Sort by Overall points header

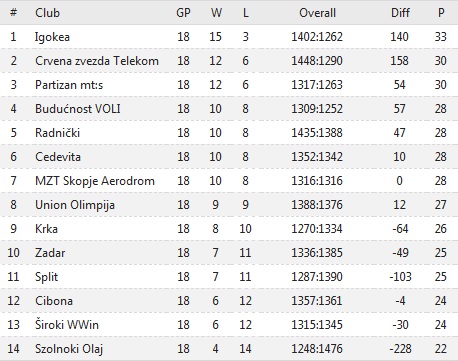tap(317, 13)
